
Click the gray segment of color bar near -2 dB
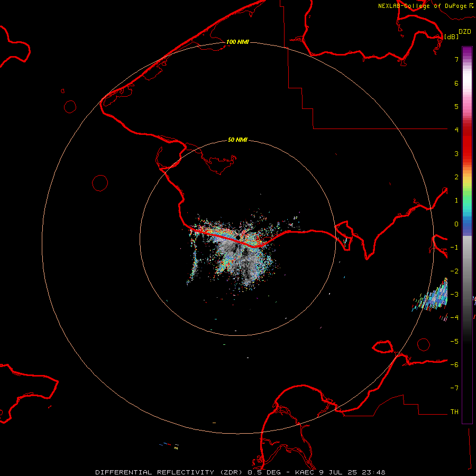click(467, 270)
